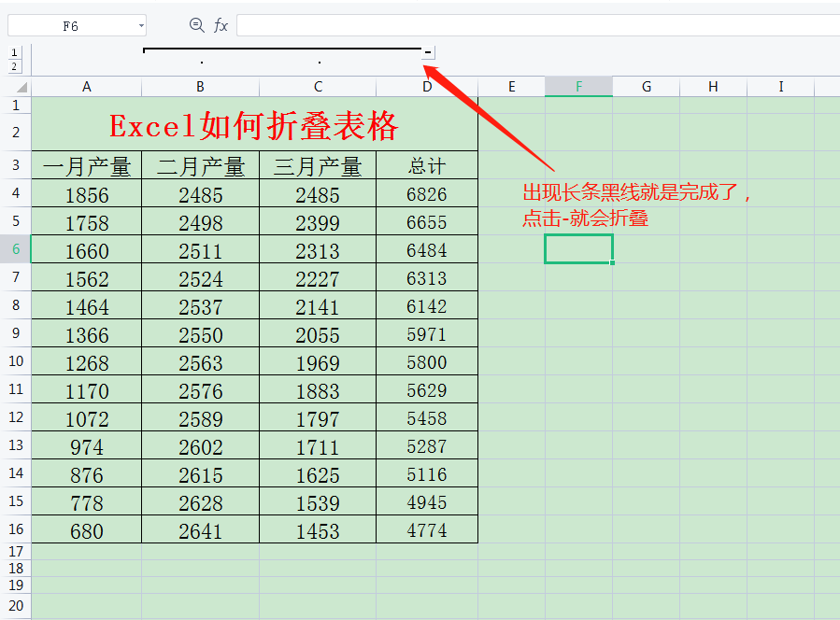Select cell containing 1464
840x620 pixels.
click(86, 305)
